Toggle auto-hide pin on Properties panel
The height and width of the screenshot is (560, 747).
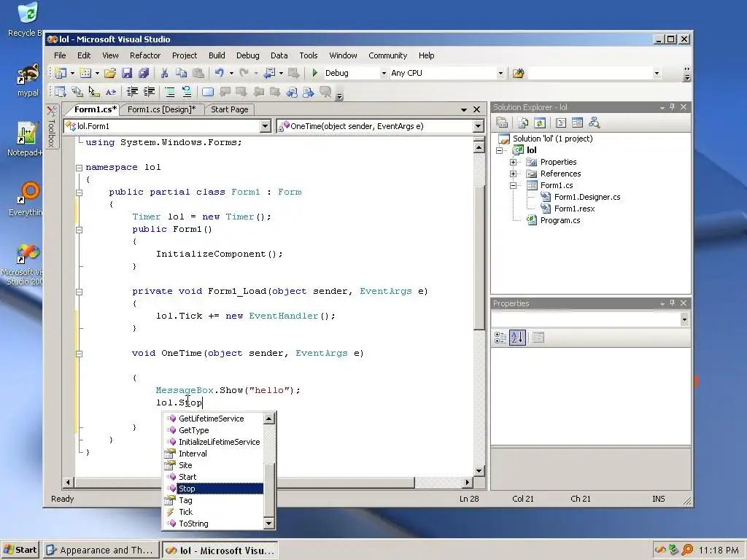click(672, 303)
